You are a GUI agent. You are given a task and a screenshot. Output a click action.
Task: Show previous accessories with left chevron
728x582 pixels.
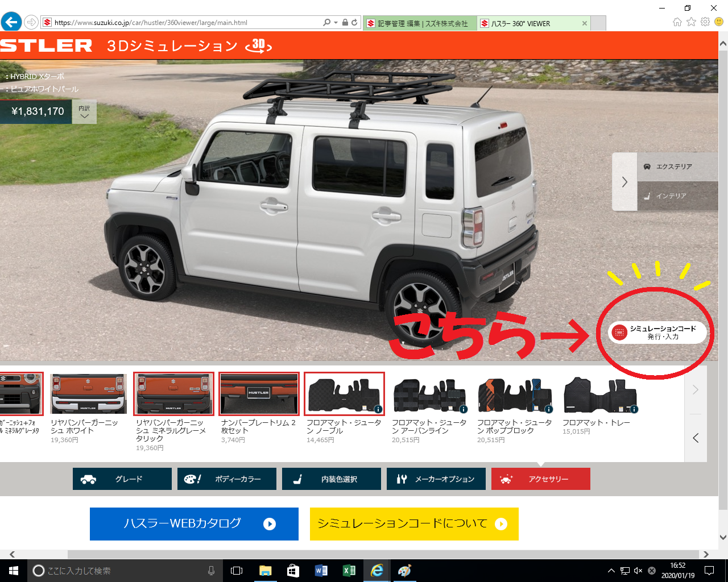(695, 438)
